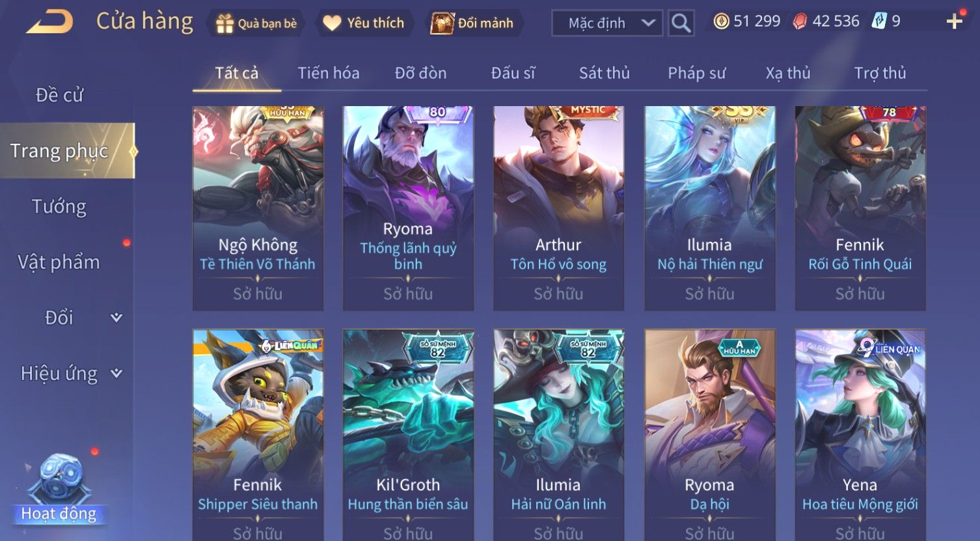The width and height of the screenshot is (980, 541).
Task: Click the red ruby currency icon
Action: pos(800,21)
